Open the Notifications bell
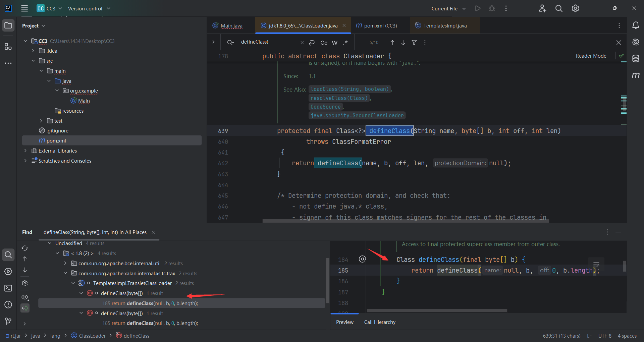 (636, 25)
